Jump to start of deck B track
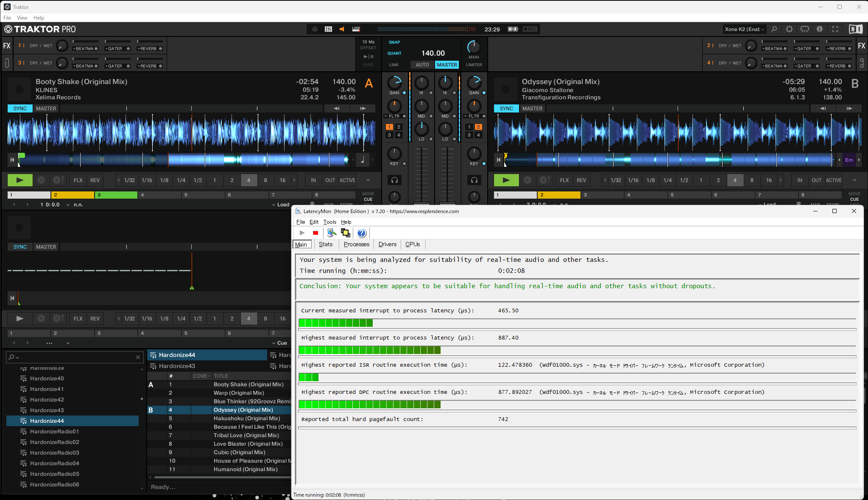The width and height of the screenshot is (868, 500). point(499,160)
